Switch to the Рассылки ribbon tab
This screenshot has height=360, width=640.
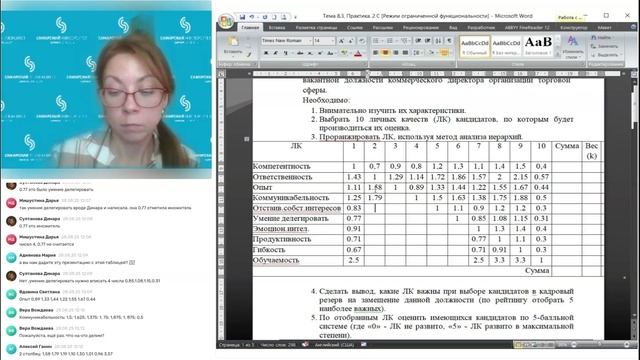(x=382, y=28)
